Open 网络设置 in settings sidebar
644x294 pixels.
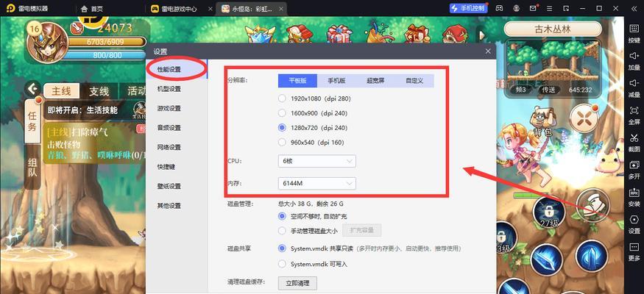click(176, 147)
